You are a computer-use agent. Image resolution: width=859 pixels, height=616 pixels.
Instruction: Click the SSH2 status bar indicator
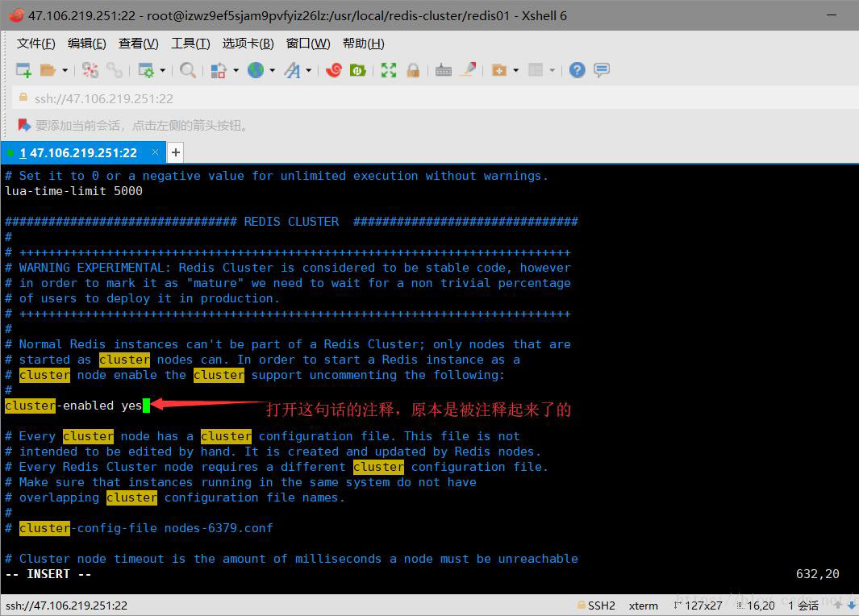click(596, 606)
